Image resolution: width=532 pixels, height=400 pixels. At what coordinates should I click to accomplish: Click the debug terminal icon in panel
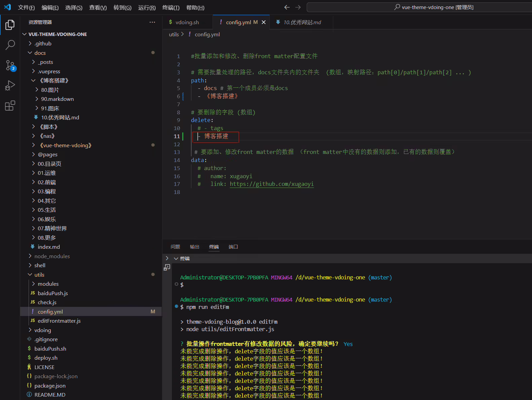tap(167, 267)
